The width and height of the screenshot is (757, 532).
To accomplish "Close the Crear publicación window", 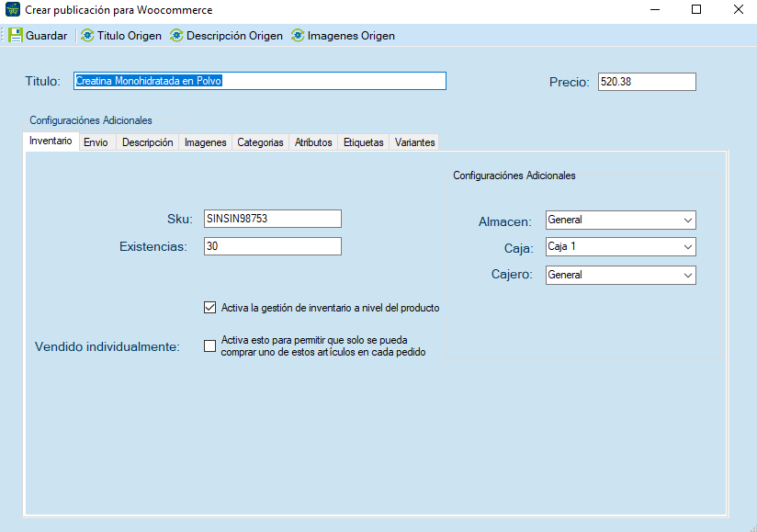I will [739, 10].
